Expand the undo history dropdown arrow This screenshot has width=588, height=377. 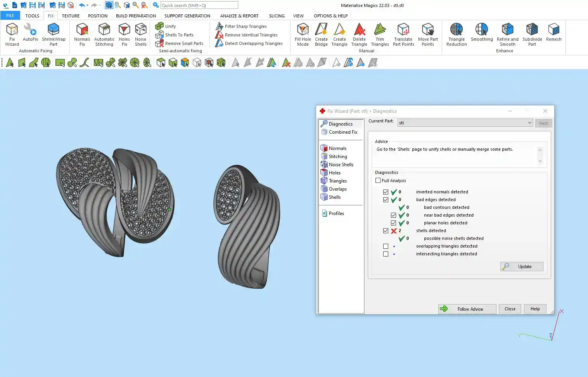pyautogui.click(x=88, y=5)
